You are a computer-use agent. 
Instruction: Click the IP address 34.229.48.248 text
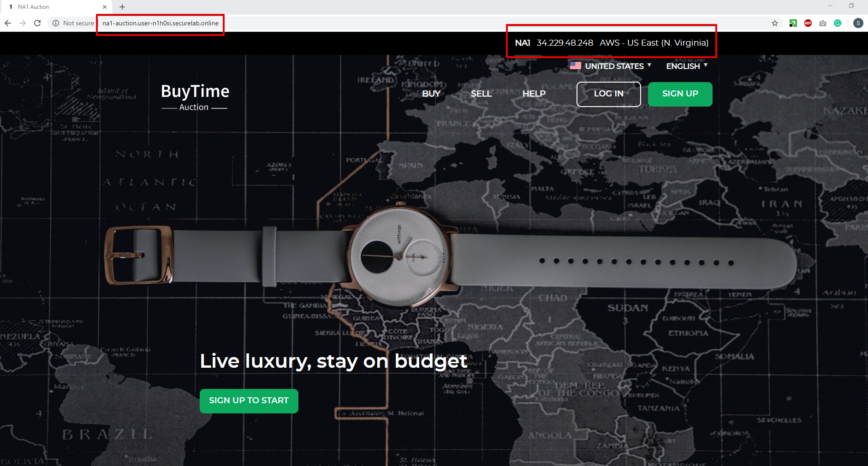pyautogui.click(x=565, y=43)
